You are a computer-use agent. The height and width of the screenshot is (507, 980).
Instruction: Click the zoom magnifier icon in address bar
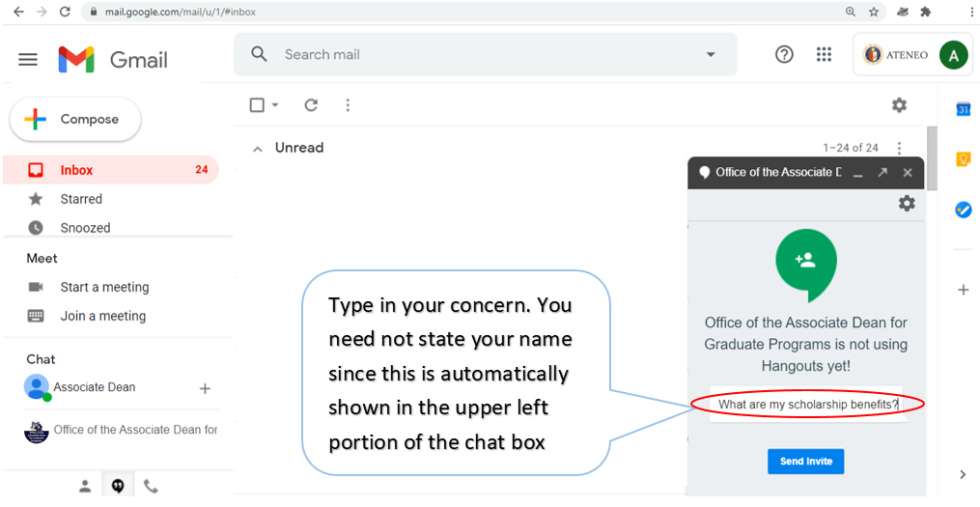click(x=850, y=12)
